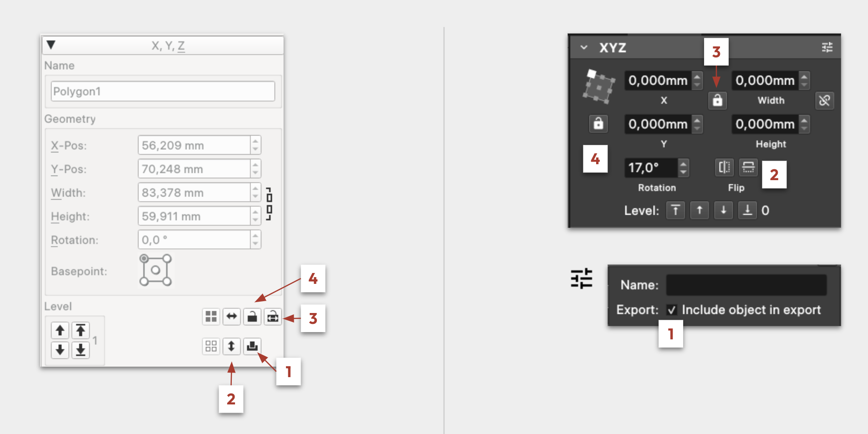Click the X, Y, Z panel title
The image size is (868, 434).
pos(168,45)
